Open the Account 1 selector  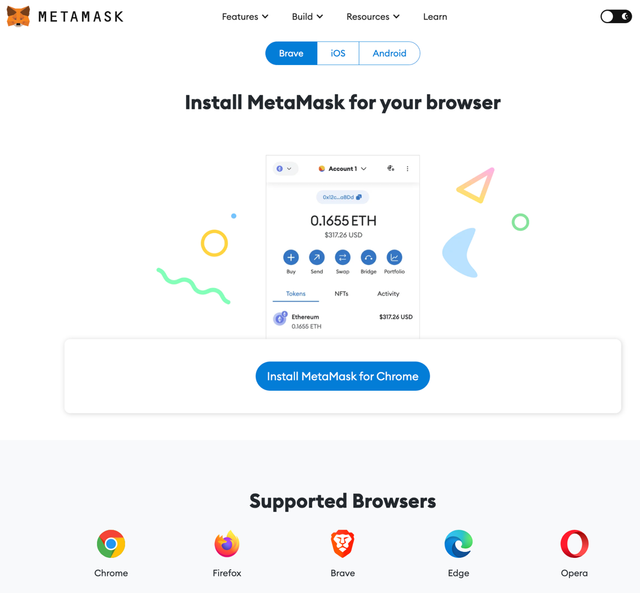[x=342, y=169]
